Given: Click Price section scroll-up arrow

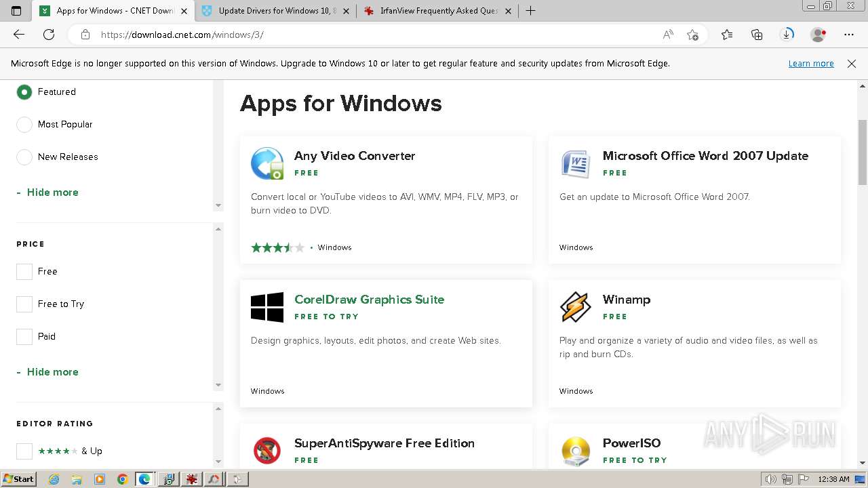Looking at the screenshot, I should [x=218, y=229].
